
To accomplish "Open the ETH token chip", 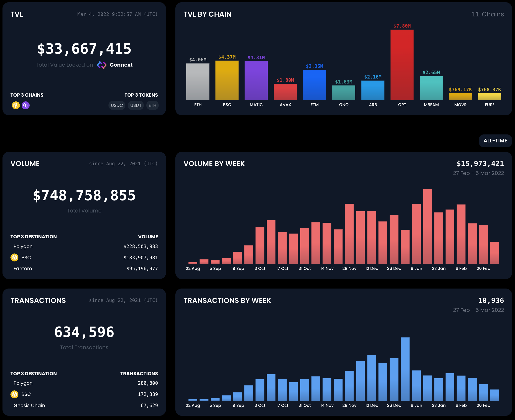I will (x=152, y=105).
